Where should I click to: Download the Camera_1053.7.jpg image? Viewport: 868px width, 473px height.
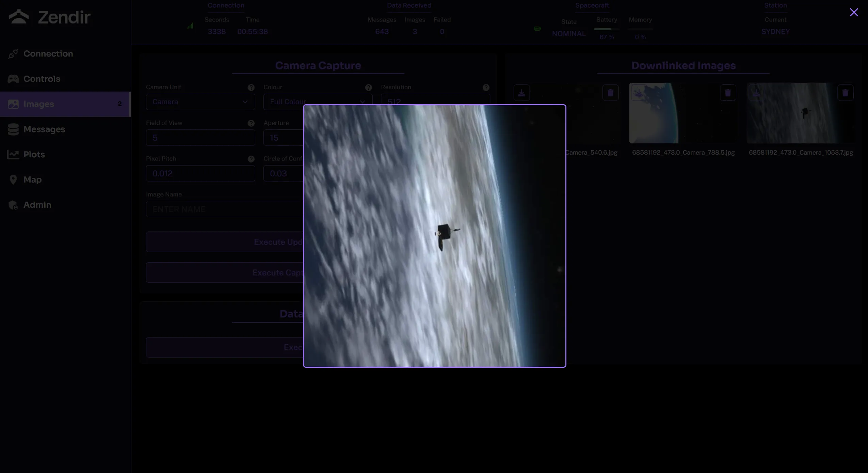pyautogui.click(x=756, y=93)
